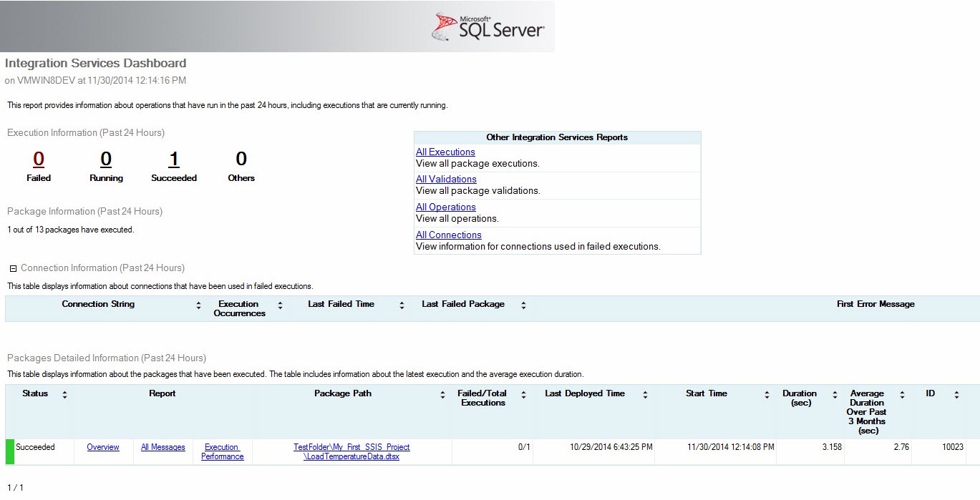This screenshot has width=980, height=500.
Task: Sort by Start Time column arrows
Action: 767,395
